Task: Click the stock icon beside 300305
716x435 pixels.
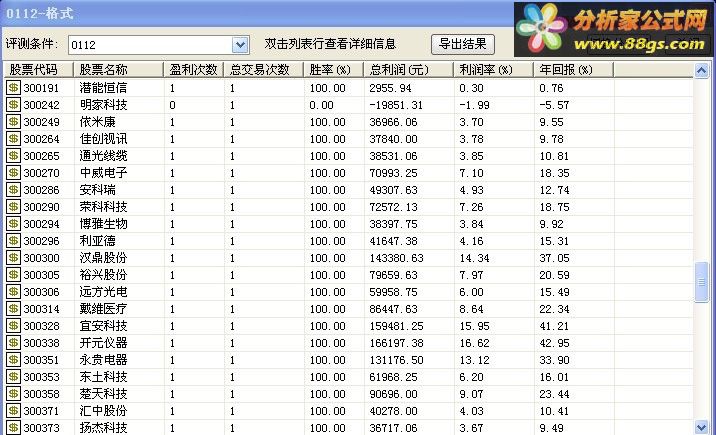Action: [x=13, y=275]
